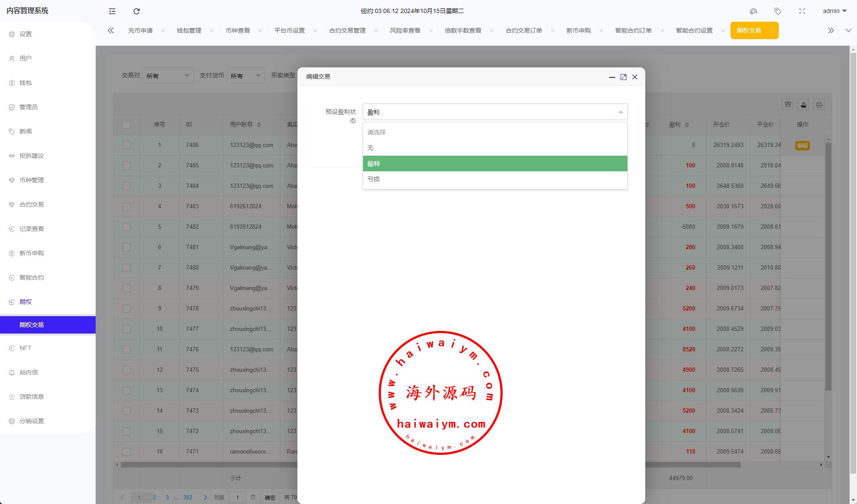Enter fullscreen with the expand icon
The height and width of the screenshot is (504, 857).
pos(802,11)
